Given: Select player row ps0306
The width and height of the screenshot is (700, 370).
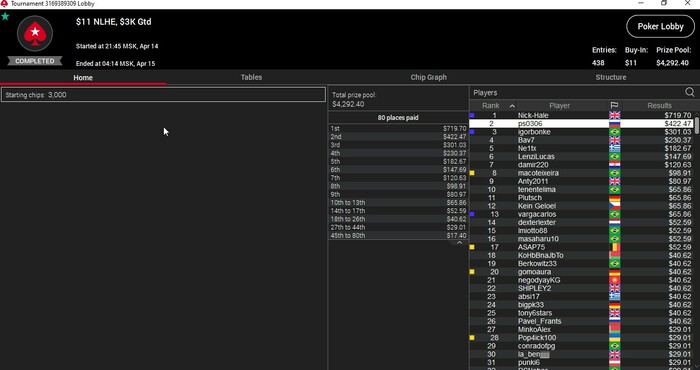Looking at the screenshot, I should point(581,124).
